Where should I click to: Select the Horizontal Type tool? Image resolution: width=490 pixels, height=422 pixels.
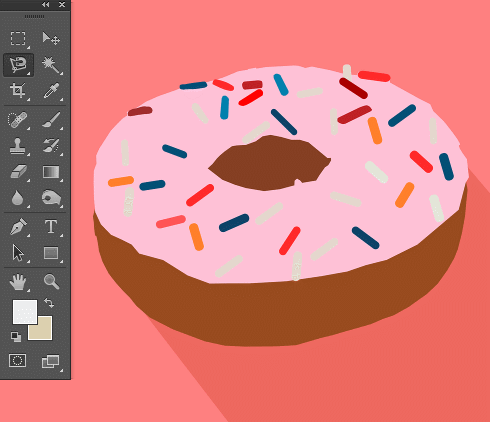(51, 227)
